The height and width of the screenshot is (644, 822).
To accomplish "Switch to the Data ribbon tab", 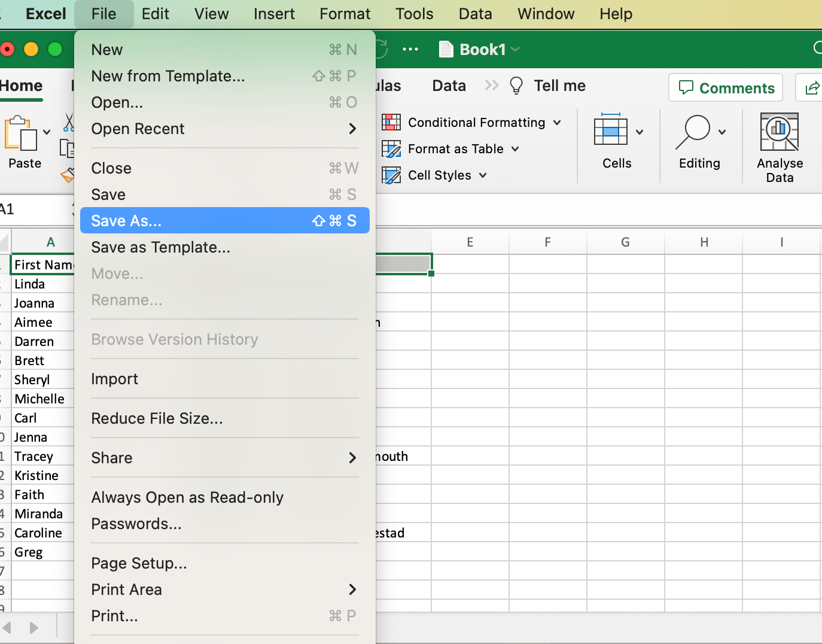I will 449,86.
